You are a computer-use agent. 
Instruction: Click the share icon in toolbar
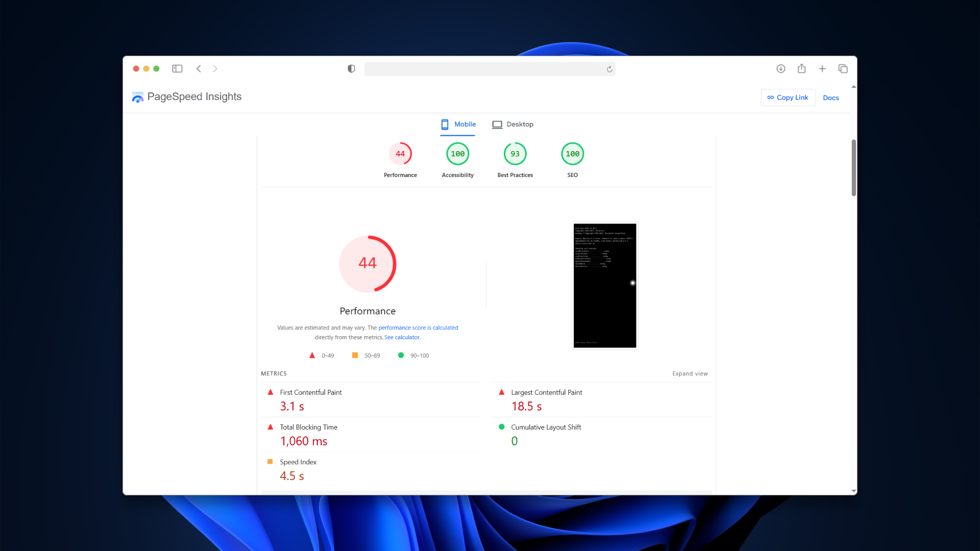pos(801,68)
